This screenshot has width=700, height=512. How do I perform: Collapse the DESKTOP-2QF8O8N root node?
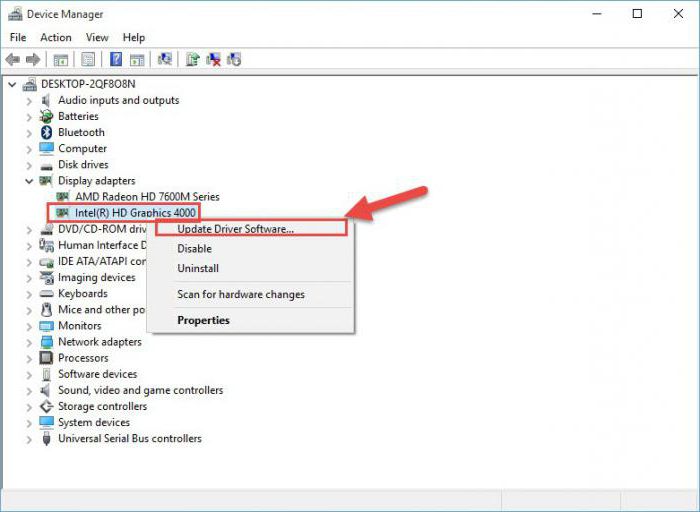[12, 84]
